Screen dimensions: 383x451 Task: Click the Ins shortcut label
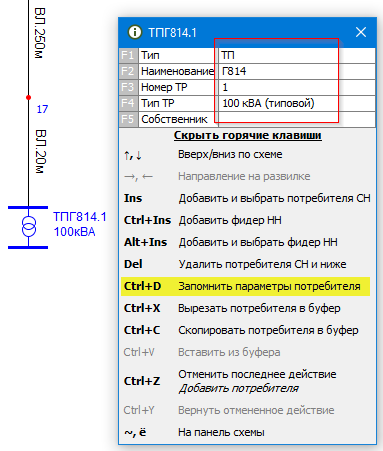click(133, 198)
